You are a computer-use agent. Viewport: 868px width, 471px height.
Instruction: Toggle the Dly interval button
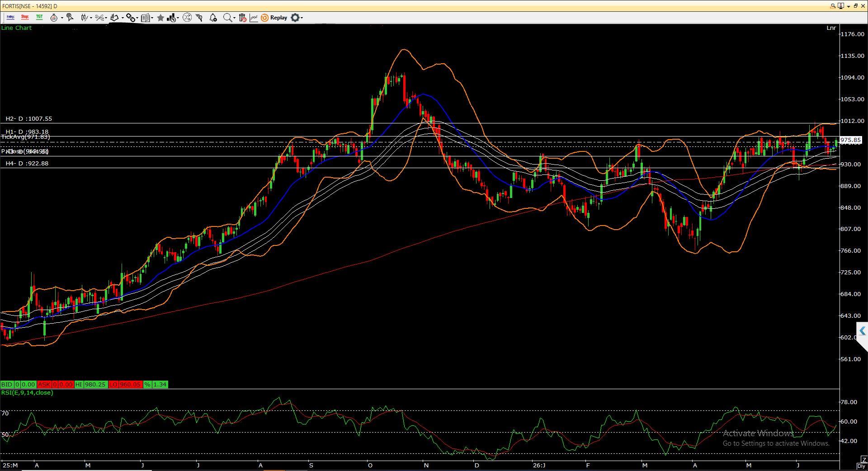(861, 466)
